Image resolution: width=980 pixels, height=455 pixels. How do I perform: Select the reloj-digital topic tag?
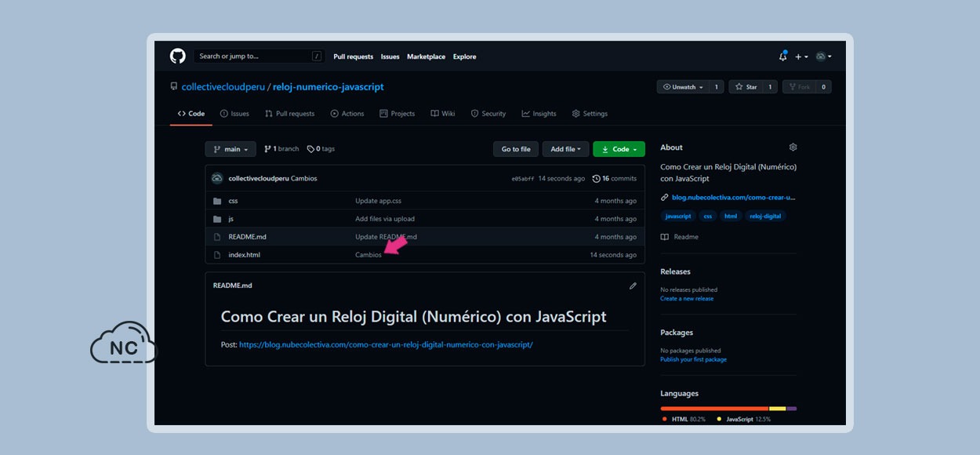(x=765, y=216)
